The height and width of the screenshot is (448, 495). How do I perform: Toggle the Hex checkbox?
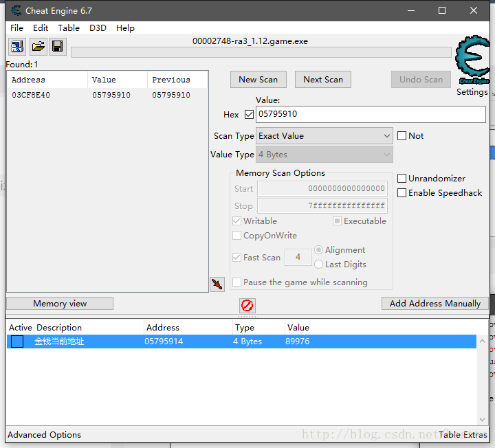click(249, 114)
